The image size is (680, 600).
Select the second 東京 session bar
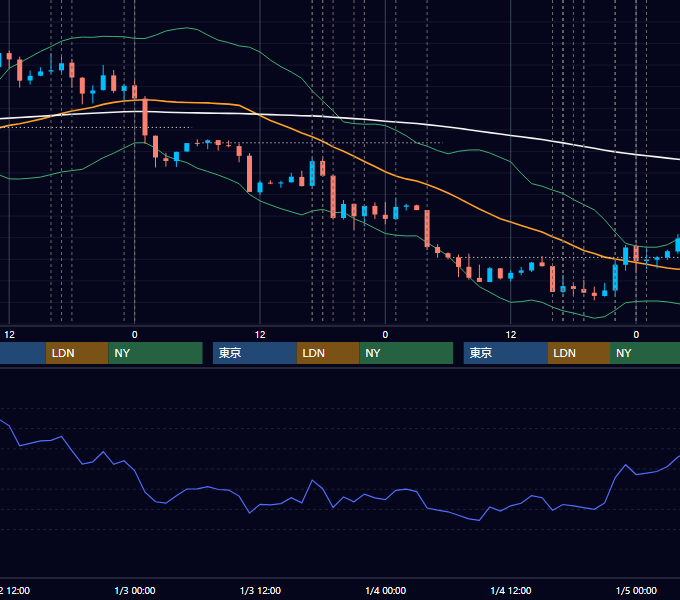pyautogui.click(x=506, y=353)
